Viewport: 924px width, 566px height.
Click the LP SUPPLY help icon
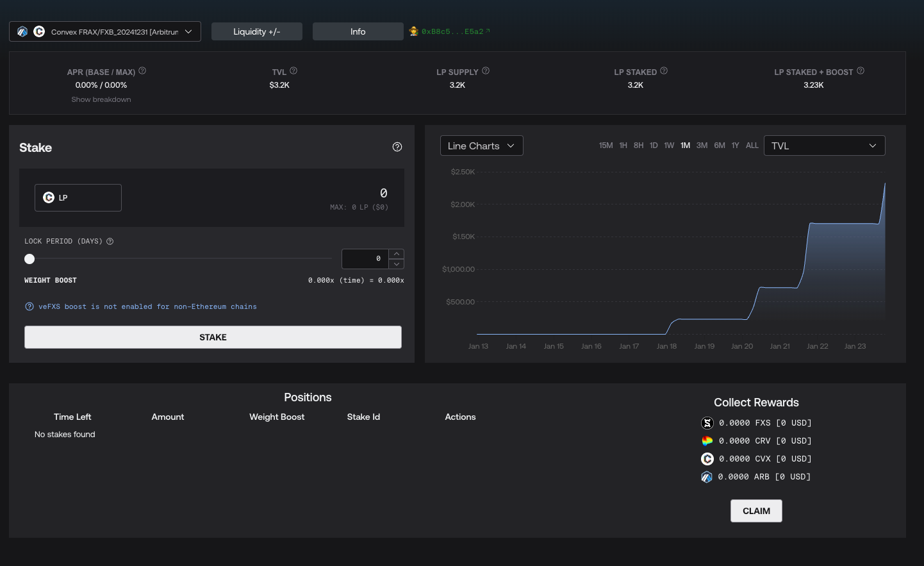(x=486, y=71)
